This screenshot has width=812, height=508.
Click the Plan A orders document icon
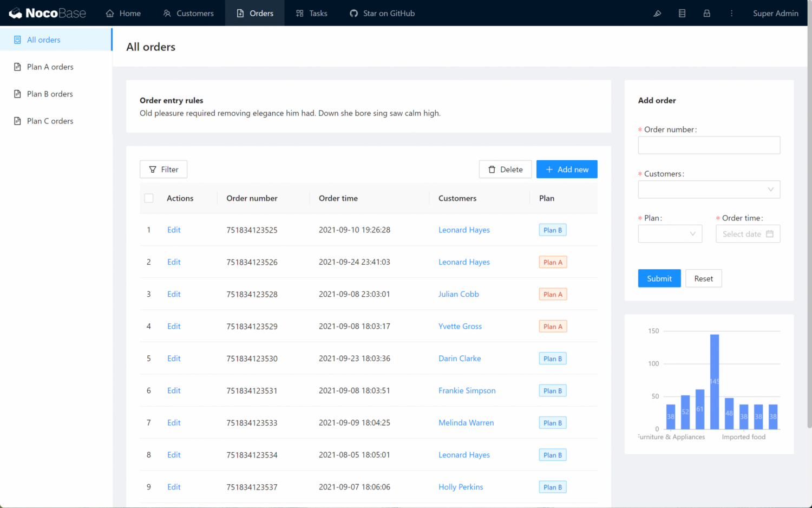pyautogui.click(x=17, y=67)
